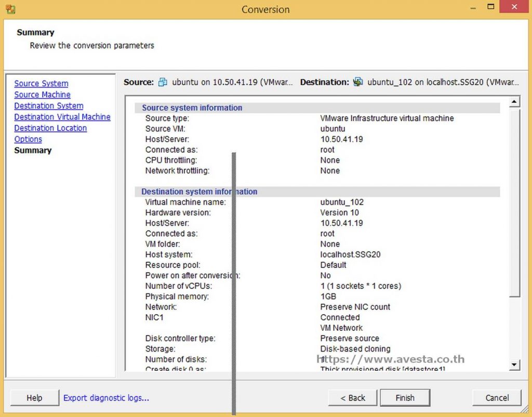The height and width of the screenshot is (417, 532).
Task: Click Review the conversion parameters text
Action: click(x=92, y=46)
